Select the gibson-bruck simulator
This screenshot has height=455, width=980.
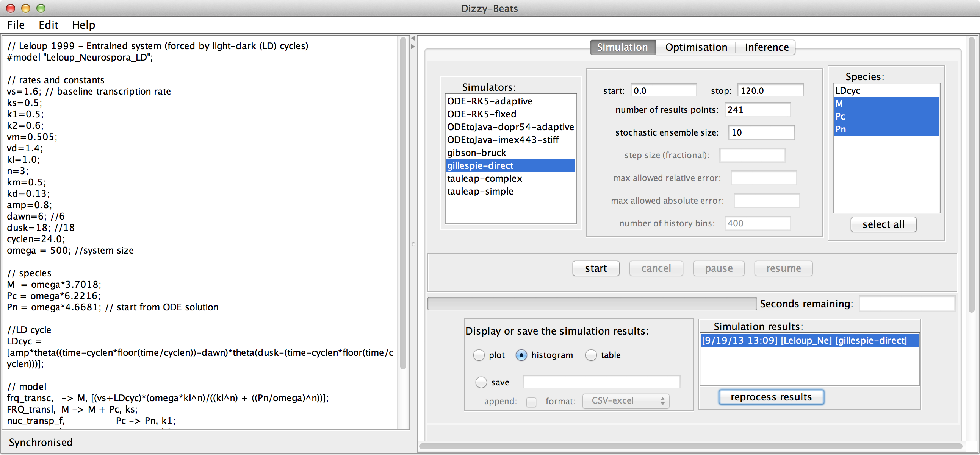point(476,153)
